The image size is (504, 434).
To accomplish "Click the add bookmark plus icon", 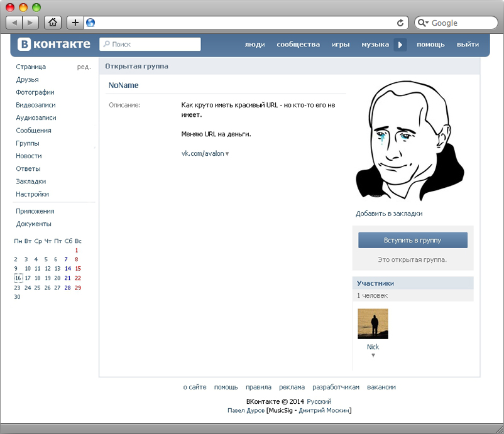I will (x=75, y=23).
